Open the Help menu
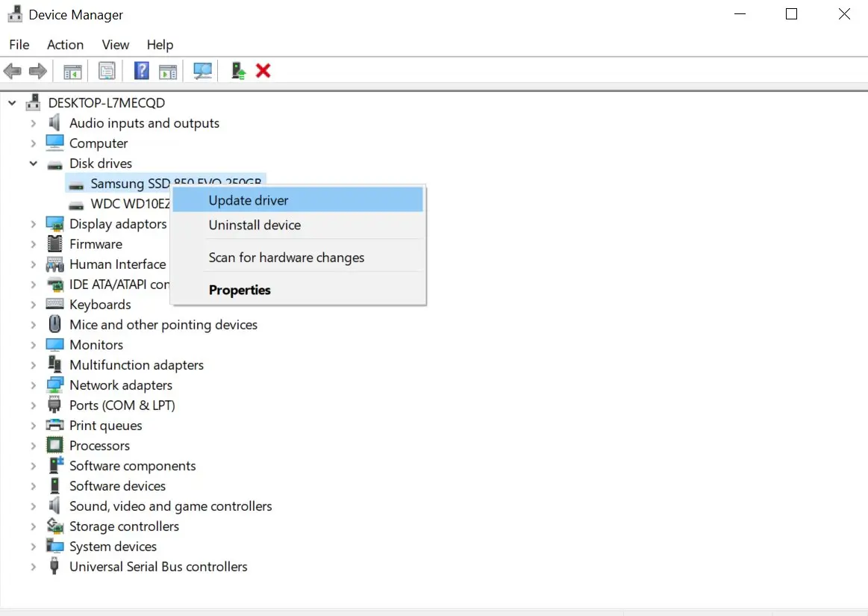 point(160,44)
